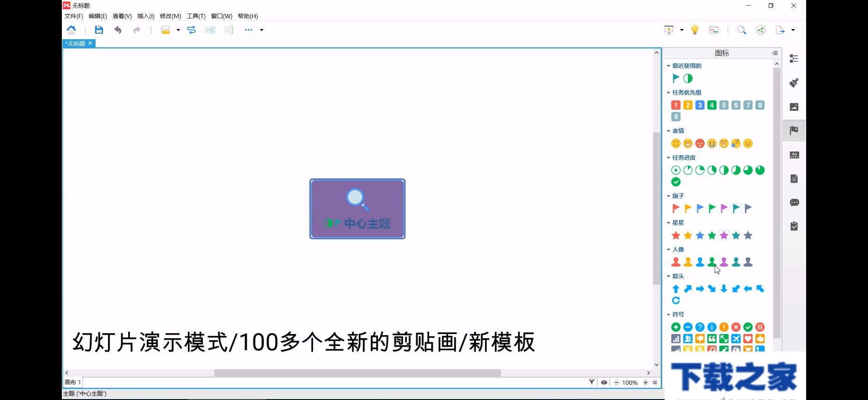The image size is (868, 400).
Task: Open the 帮助(H) menu
Action: pyautogui.click(x=248, y=16)
